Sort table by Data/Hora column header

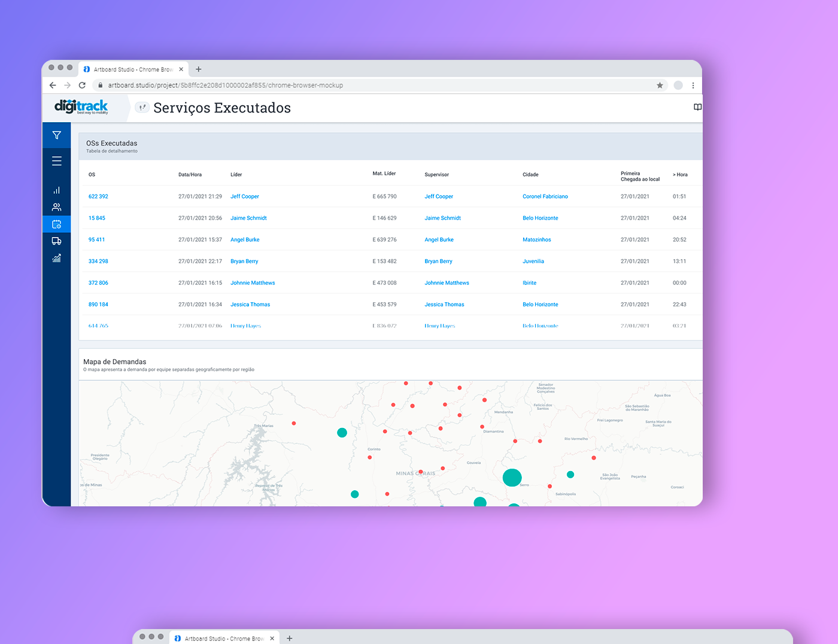coord(190,175)
